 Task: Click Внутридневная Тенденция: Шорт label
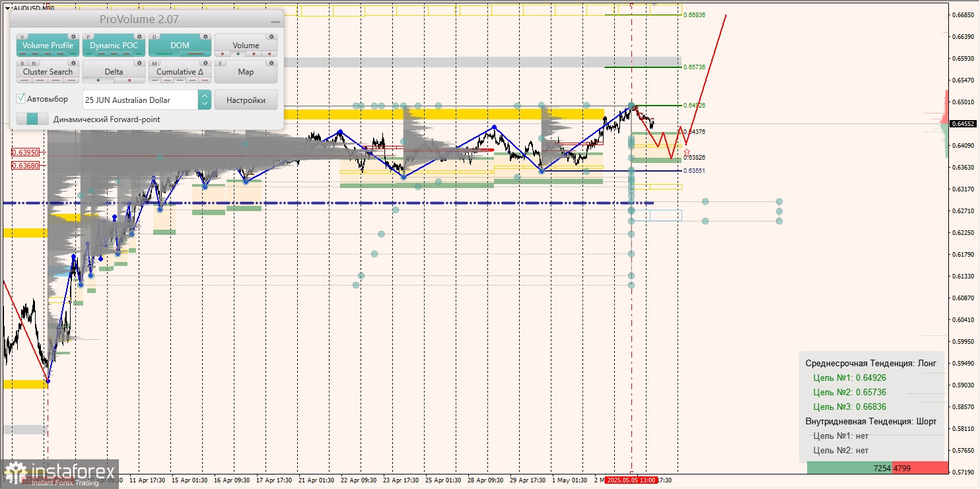coord(870,421)
